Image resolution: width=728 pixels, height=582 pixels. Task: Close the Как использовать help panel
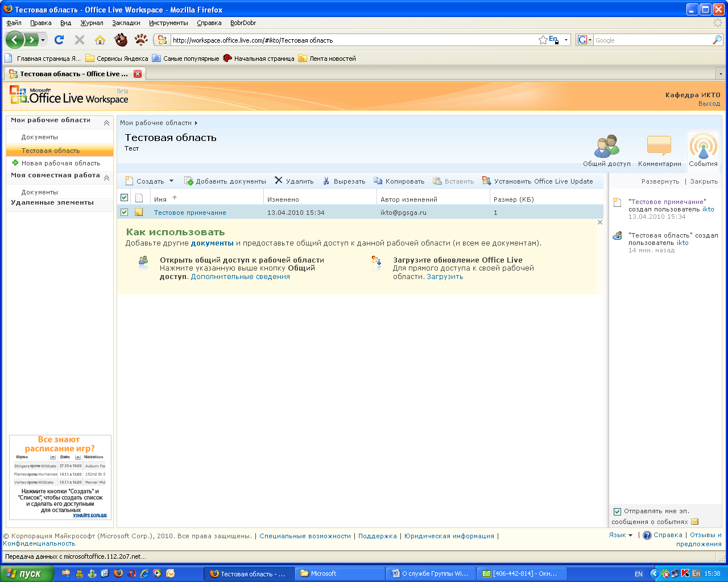(599, 222)
